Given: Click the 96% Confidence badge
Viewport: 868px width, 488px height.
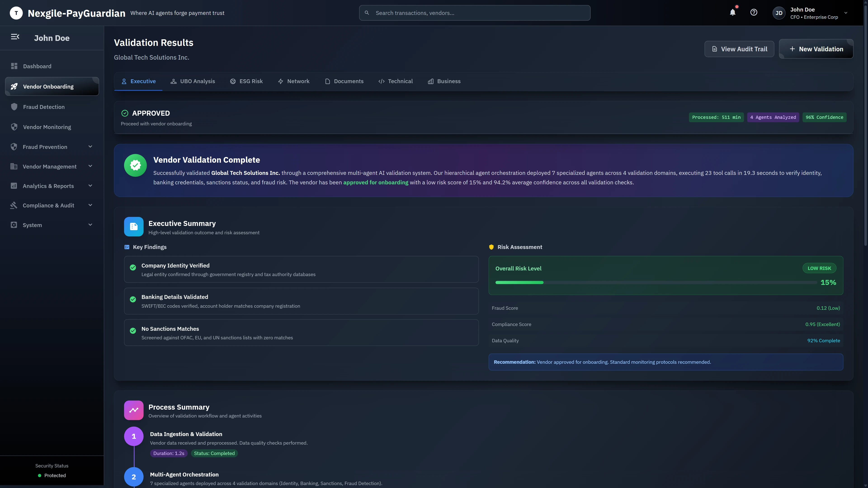Looking at the screenshot, I should (x=824, y=117).
